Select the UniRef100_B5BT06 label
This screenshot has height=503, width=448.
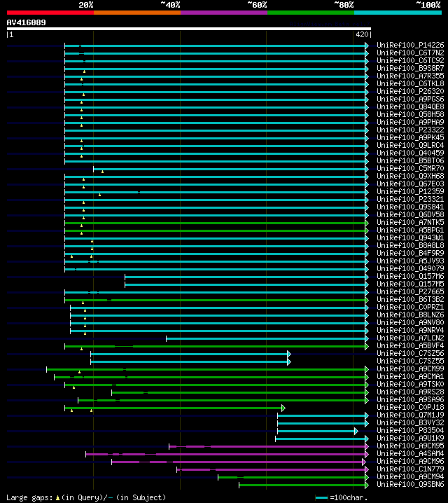[410, 160]
